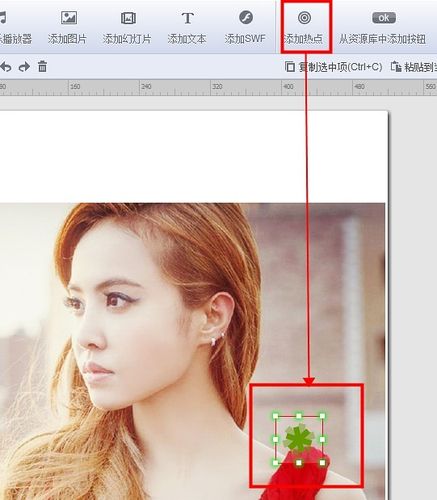Click the horizontal ruler at 320
The image size is (437, 500).
pos(217,87)
